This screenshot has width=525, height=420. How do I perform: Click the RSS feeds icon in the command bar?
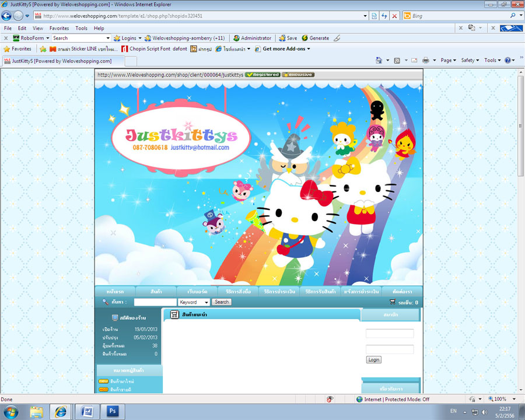397,60
